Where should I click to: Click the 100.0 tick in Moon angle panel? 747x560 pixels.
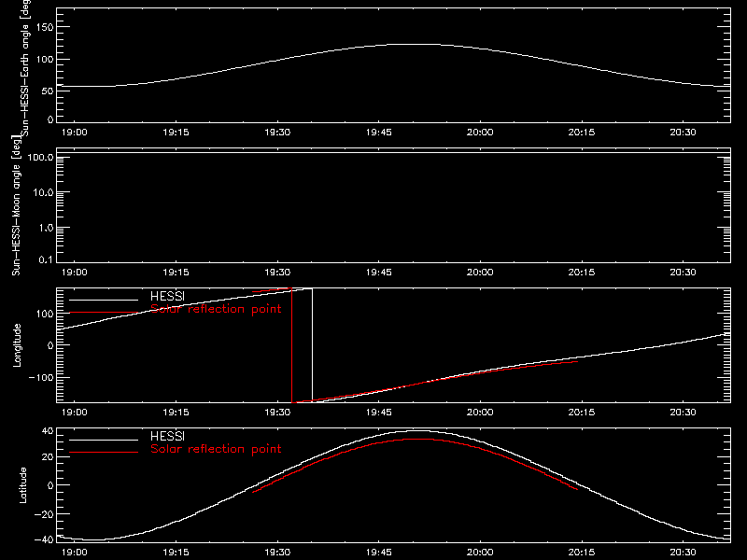pyautogui.click(x=40, y=157)
